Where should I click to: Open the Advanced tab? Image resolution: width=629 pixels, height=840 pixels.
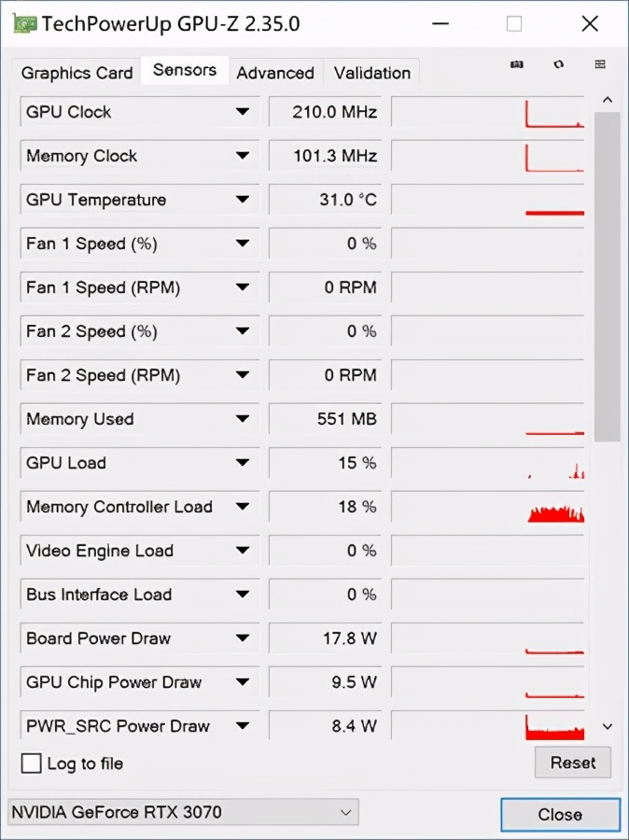276,72
